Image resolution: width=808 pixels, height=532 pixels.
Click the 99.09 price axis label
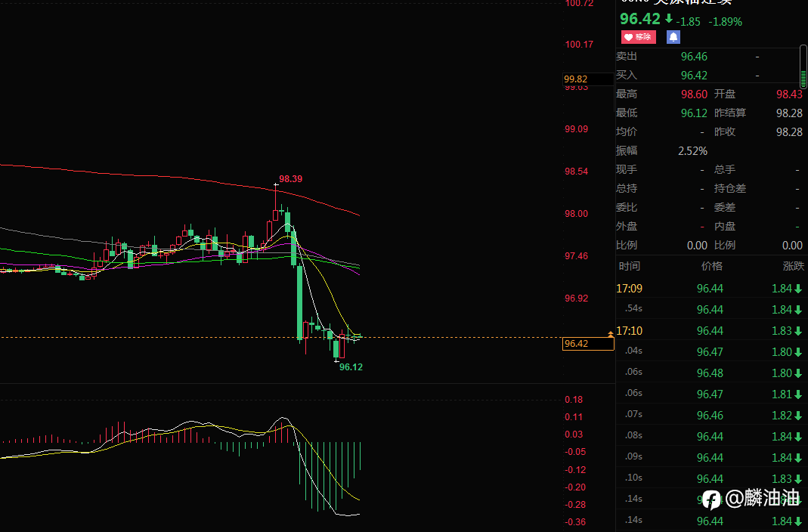pos(576,128)
